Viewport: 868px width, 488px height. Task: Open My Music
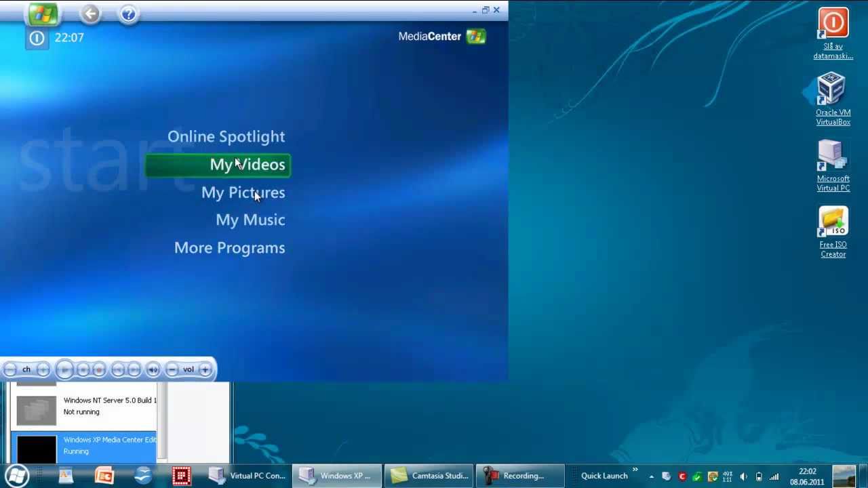[x=250, y=220]
